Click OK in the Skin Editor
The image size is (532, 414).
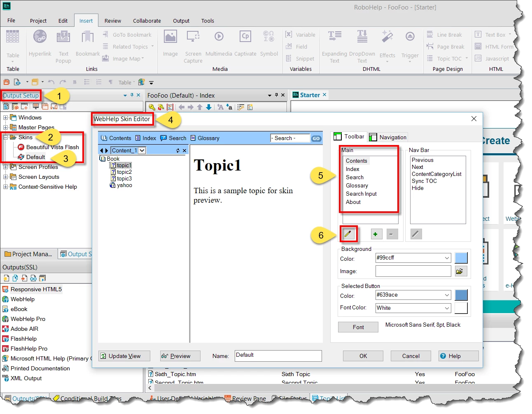pyautogui.click(x=363, y=356)
